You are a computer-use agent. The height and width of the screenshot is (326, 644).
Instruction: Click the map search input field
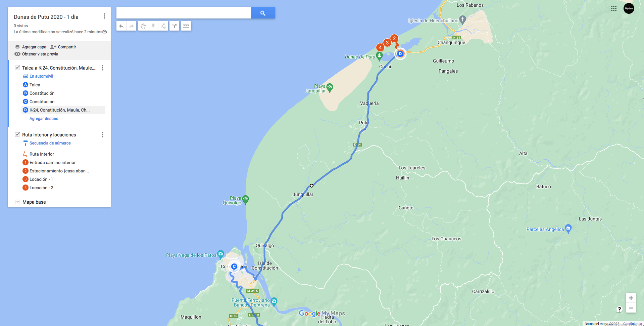pyautogui.click(x=184, y=13)
